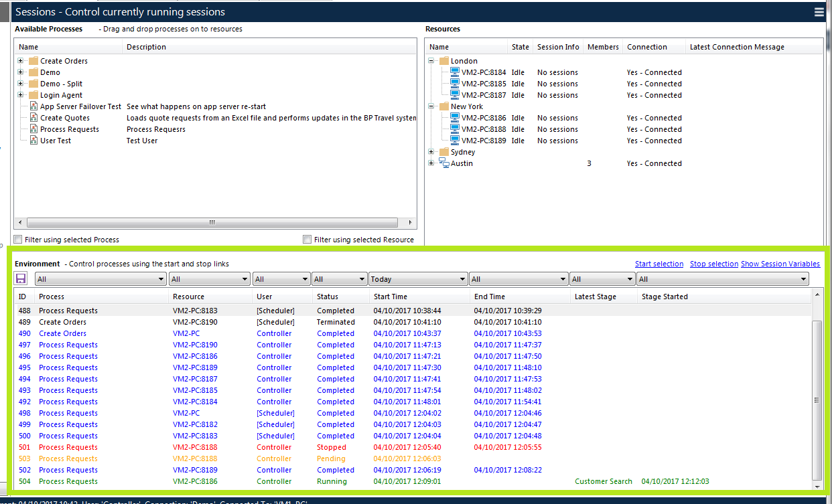The image size is (832, 504).
Task: Click the Austin resource pool icon
Action: (444, 163)
